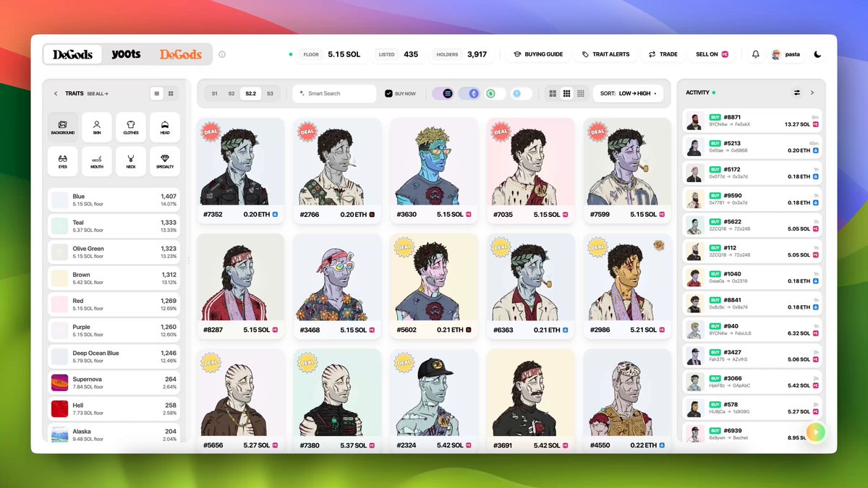
Task: Select the Clothes trait category
Action: (131, 127)
